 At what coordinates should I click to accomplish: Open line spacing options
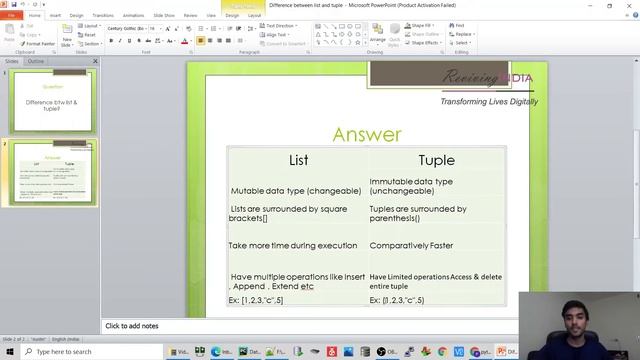click(x=251, y=29)
